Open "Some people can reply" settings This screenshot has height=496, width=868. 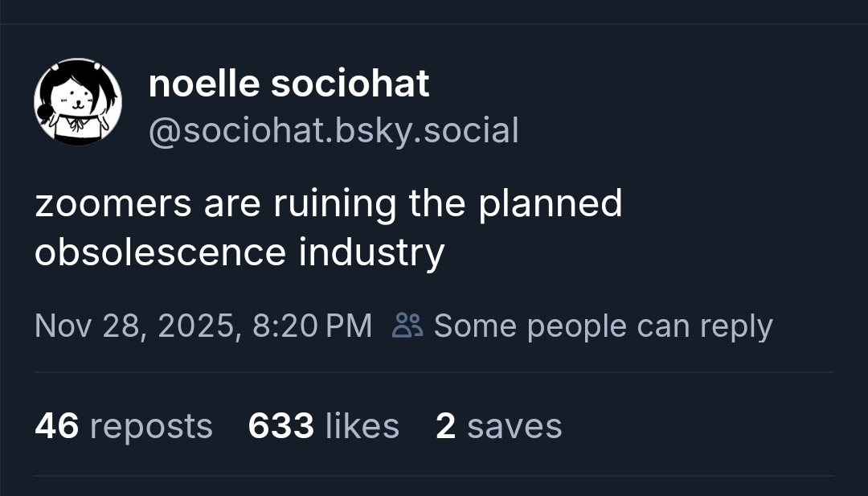[x=603, y=326]
